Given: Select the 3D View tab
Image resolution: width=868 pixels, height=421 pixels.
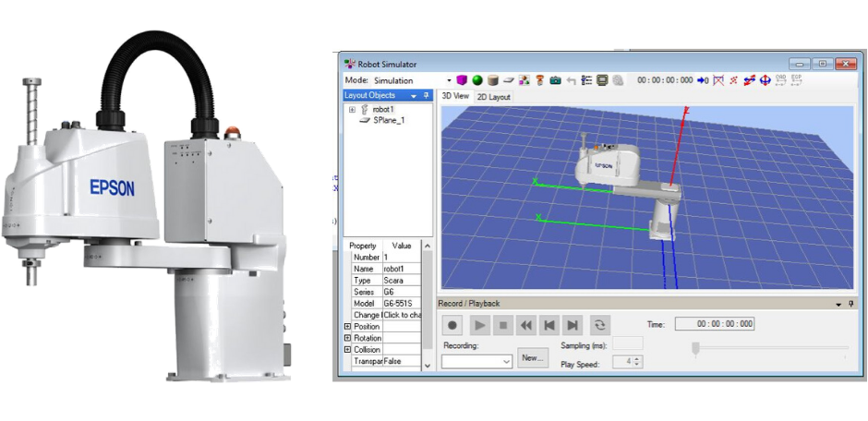Looking at the screenshot, I should click(x=454, y=96).
